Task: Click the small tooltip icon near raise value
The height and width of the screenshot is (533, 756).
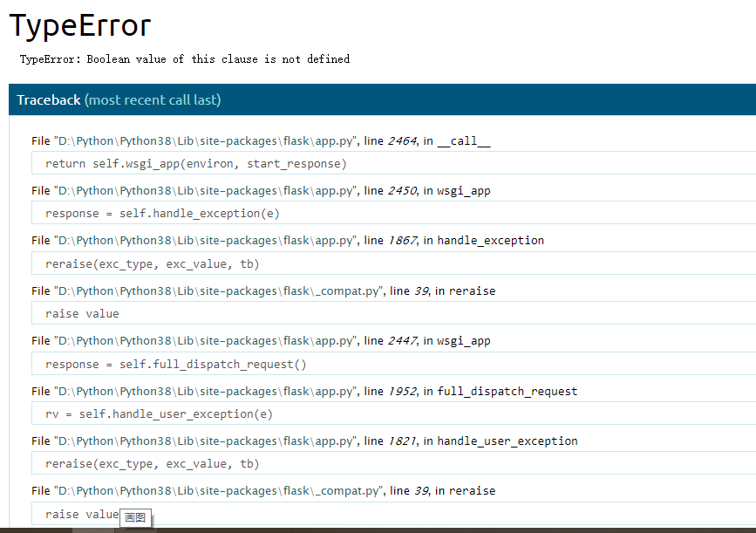Action: 135,517
